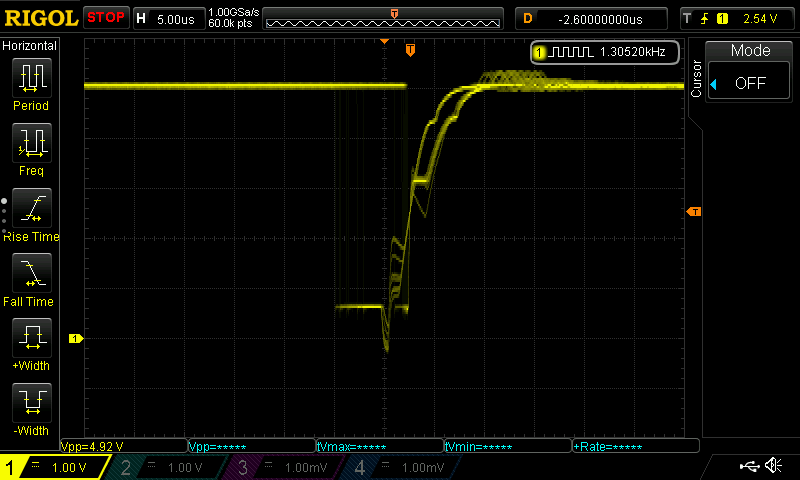
Task: Click the trigger level 2.54 V readout
Action: coord(760,19)
